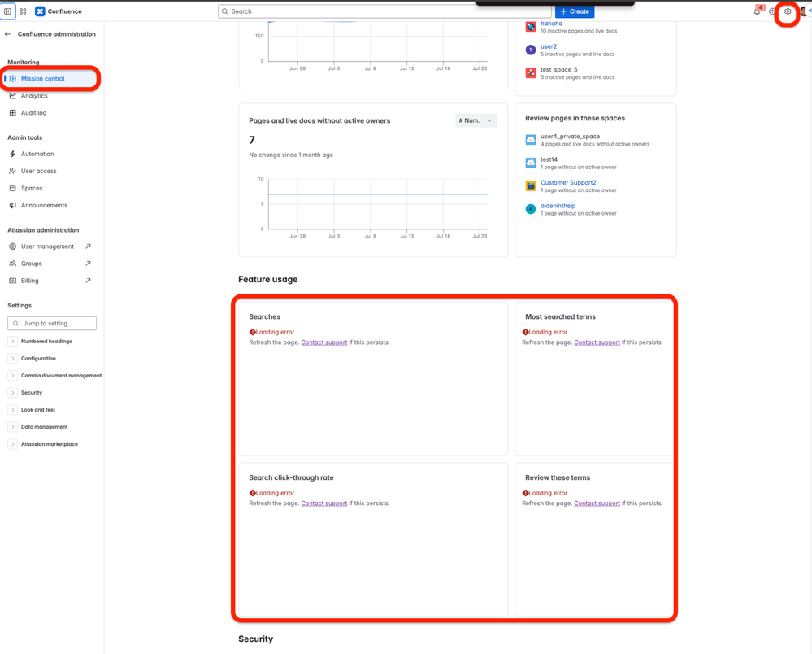Image resolution: width=812 pixels, height=654 pixels.
Task: Click 'No change since 1 month ago' text
Action: click(x=291, y=155)
